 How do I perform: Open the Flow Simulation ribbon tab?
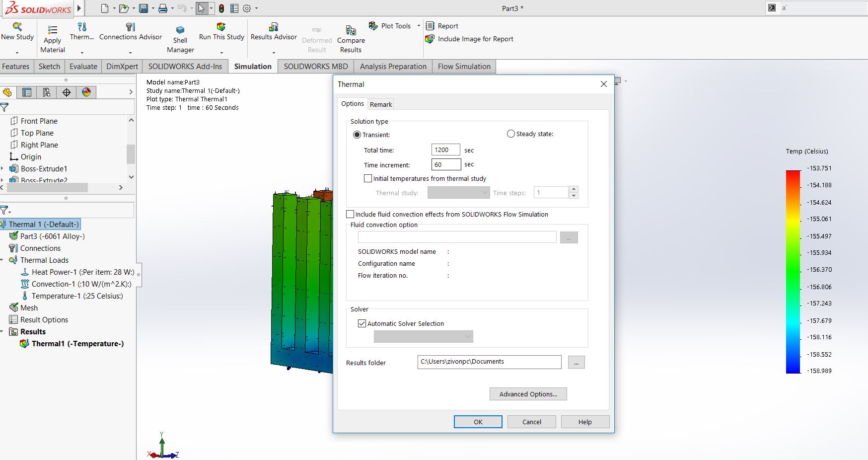(464, 67)
